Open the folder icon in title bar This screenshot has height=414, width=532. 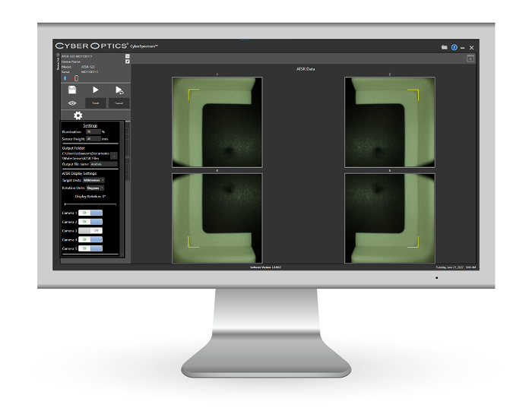click(445, 48)
